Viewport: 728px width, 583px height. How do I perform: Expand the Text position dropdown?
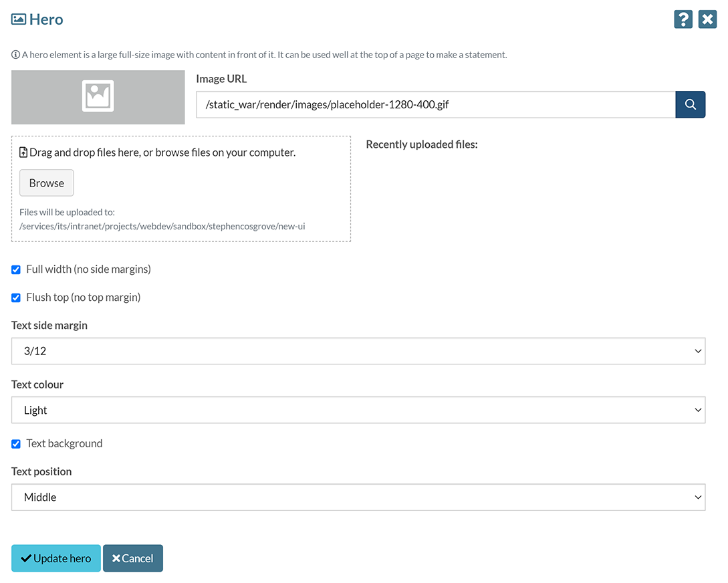pos(358,497)
